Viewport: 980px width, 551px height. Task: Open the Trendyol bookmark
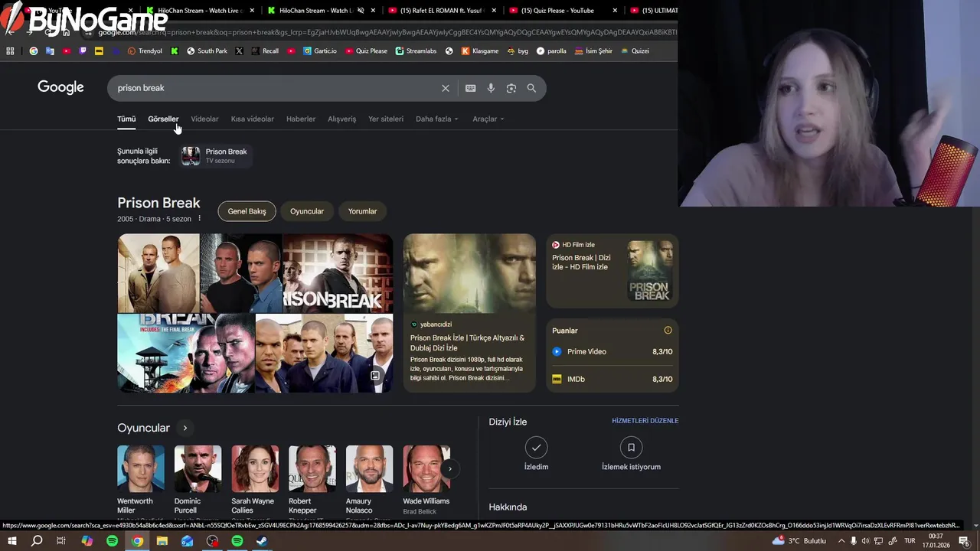coord(145,51)
